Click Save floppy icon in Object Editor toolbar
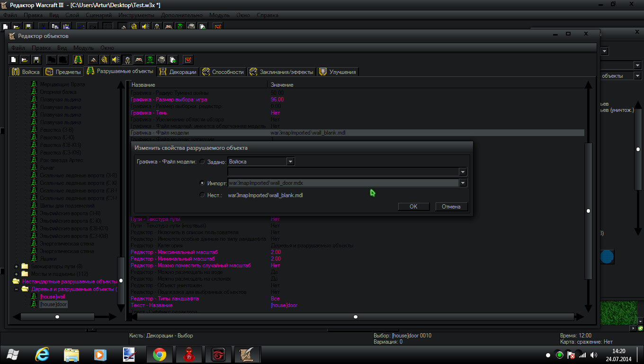644x364 pixels. (36, 60)
